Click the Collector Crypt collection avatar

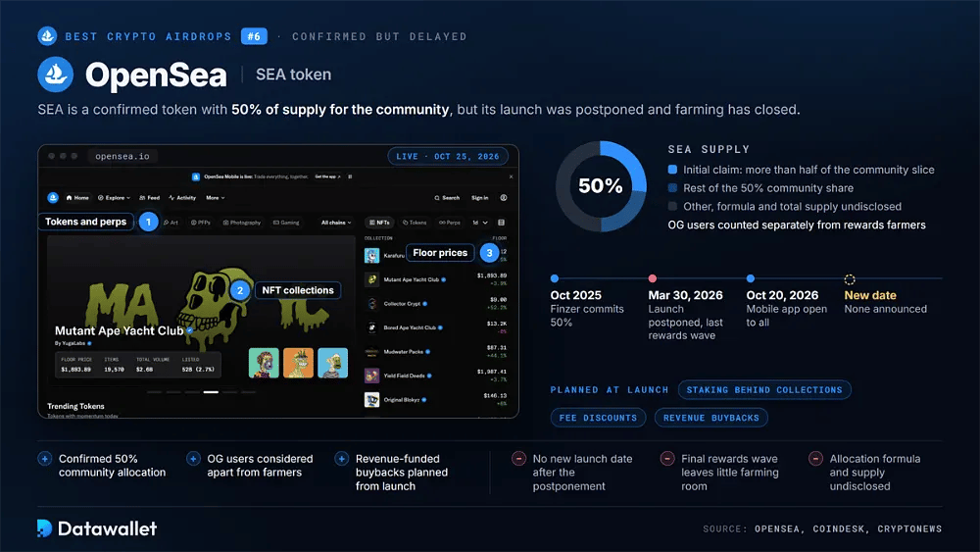pos(371,304)
